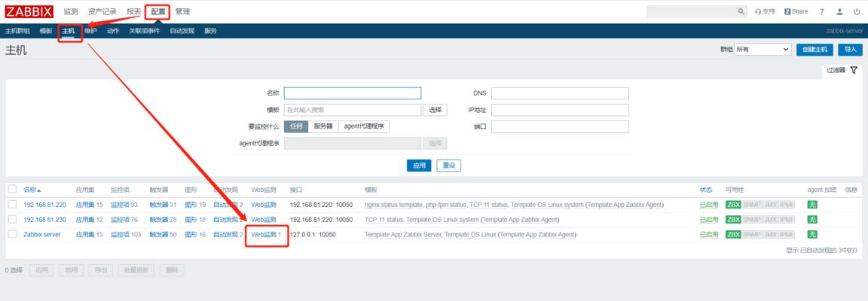This screenshot has width=868, height=301.
Task: Click 选择 button beside 模板 field
Action: pyautogui.click(x=435, y=110)
